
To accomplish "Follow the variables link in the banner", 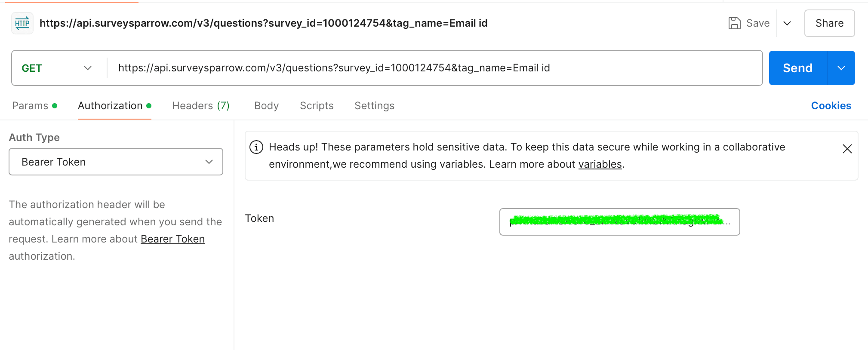I will (x=600, y=164).
